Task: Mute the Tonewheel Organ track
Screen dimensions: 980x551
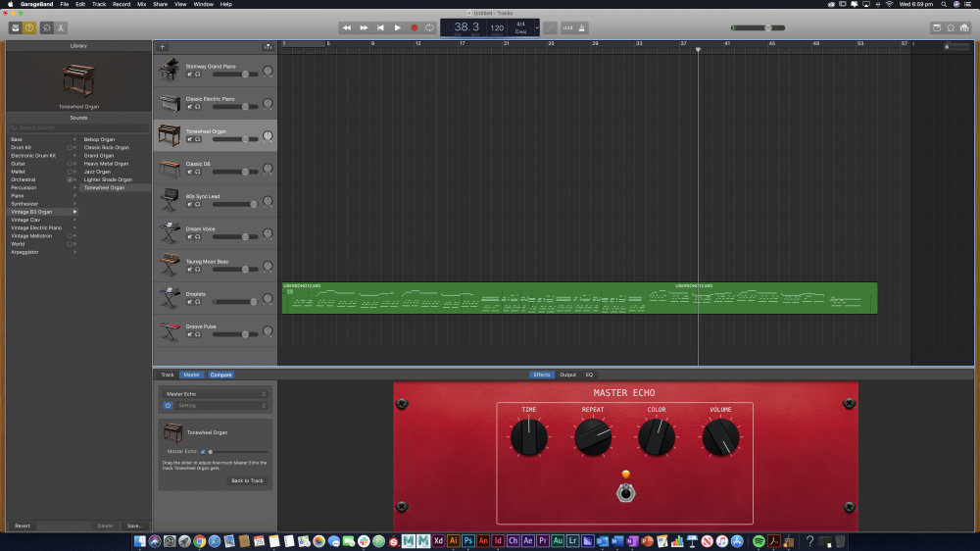Action: (x=190, y=139)
